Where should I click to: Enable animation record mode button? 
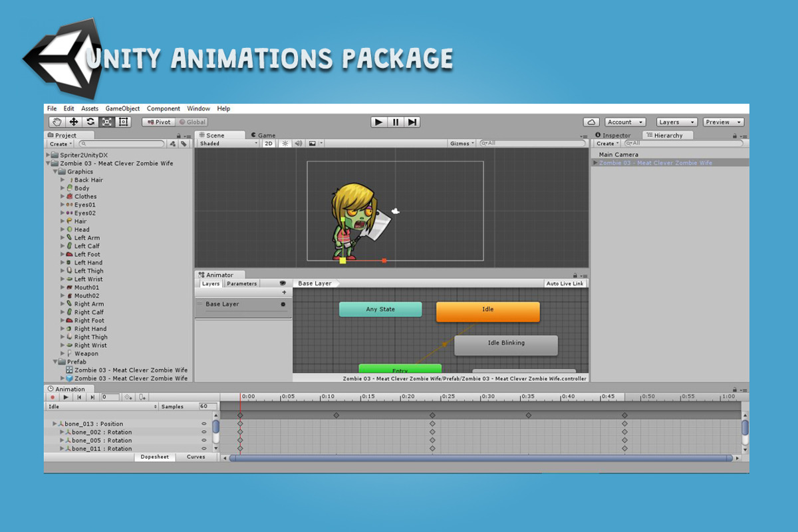(53, 397)
